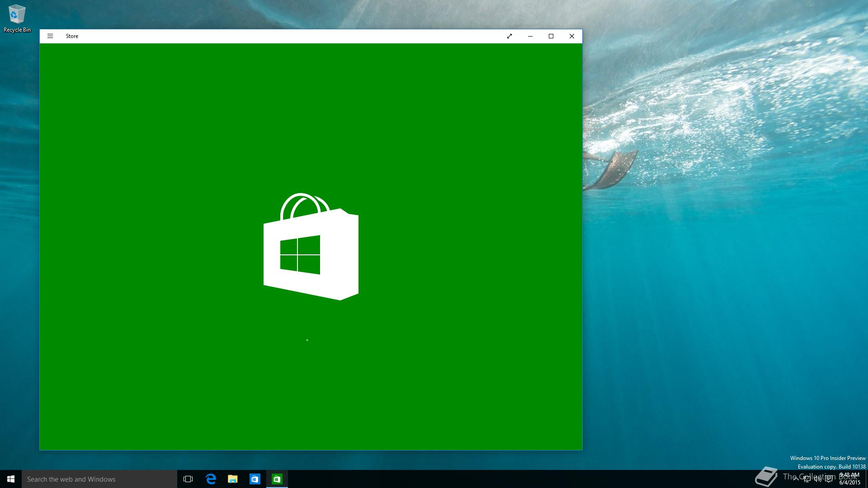
Task: Open the volume control tray icon
Action: click(x=818, y=479)
